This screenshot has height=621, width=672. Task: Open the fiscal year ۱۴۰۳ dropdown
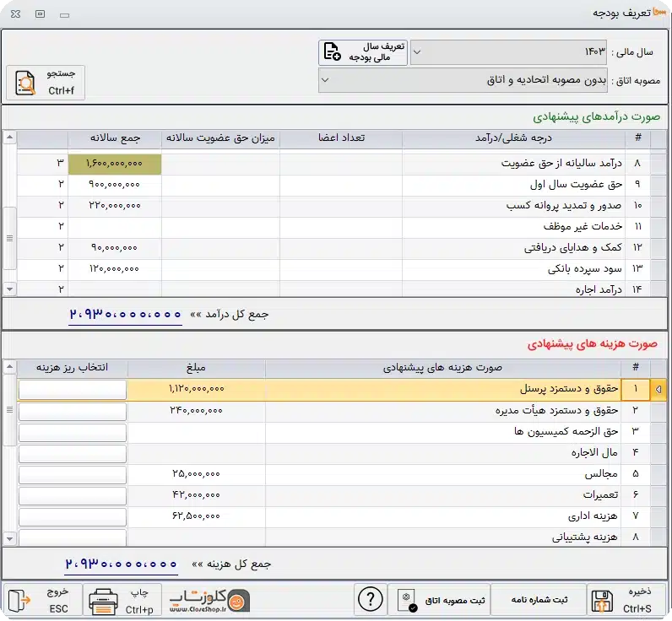pos(508,52)
